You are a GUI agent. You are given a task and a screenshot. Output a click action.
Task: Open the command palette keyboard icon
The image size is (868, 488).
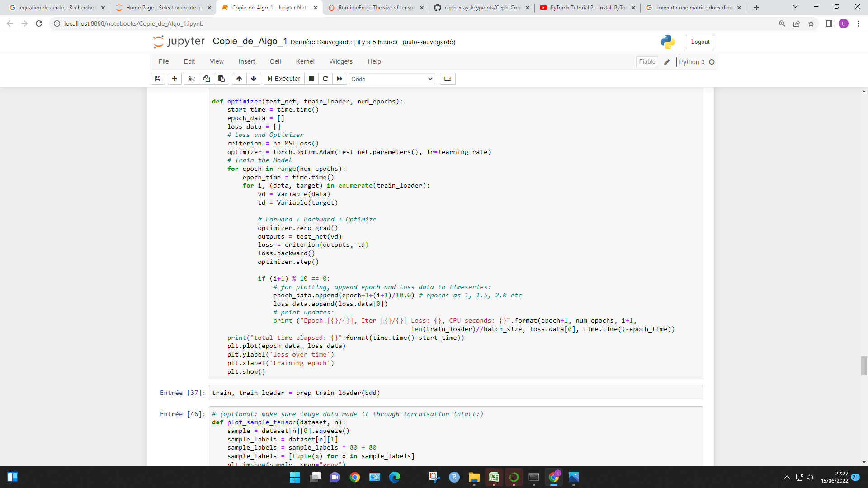point(448,79)
